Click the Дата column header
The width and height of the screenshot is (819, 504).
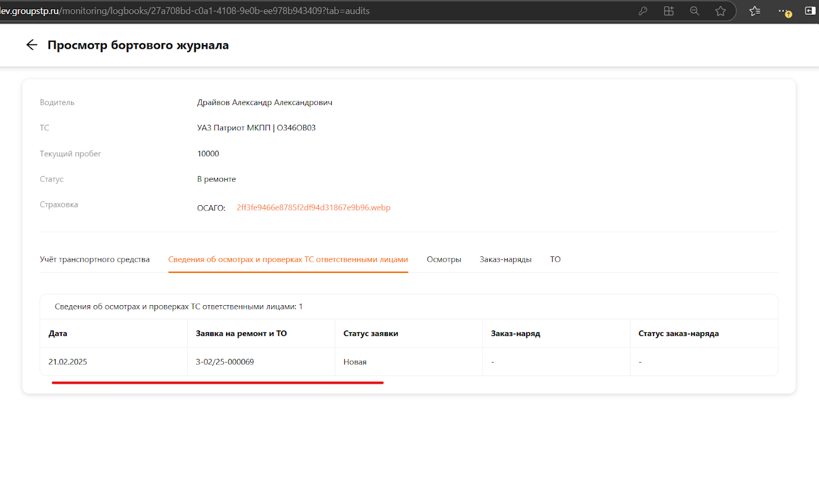coord(58,334)
